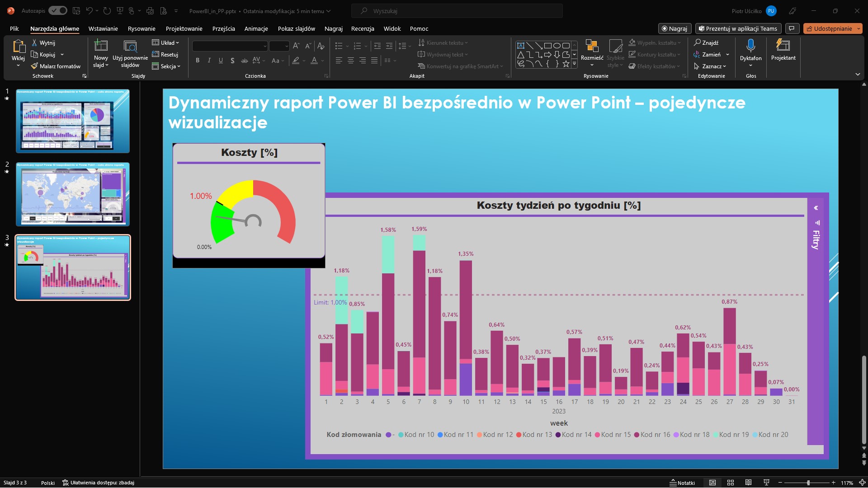
Task: Click the bullets list icon
Action: pos(339,46)
